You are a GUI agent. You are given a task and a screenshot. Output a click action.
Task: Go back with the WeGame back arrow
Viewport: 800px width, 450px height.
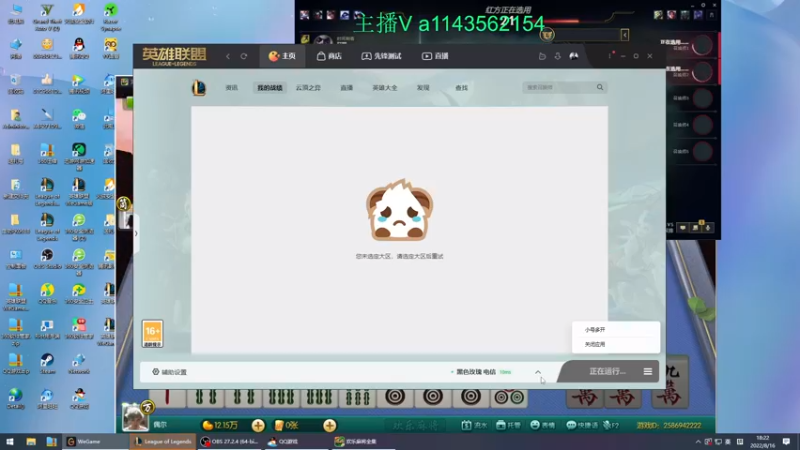[228, 56]
